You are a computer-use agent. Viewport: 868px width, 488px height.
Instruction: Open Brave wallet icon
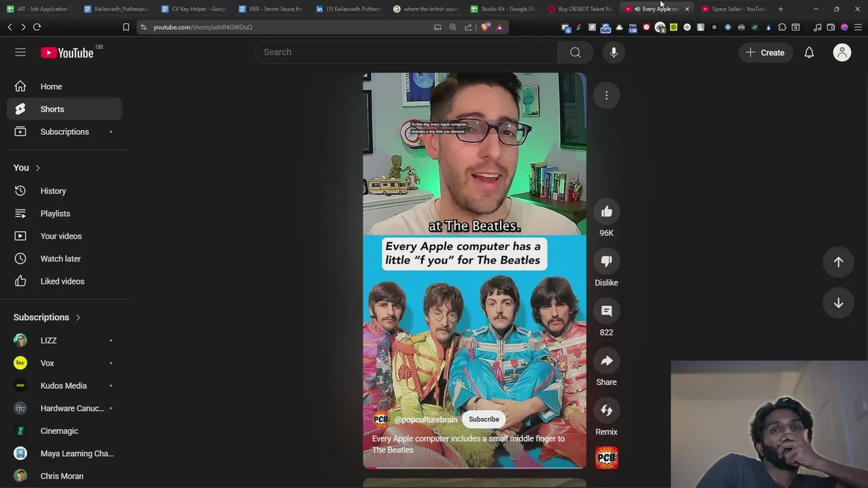pos(831,27)
